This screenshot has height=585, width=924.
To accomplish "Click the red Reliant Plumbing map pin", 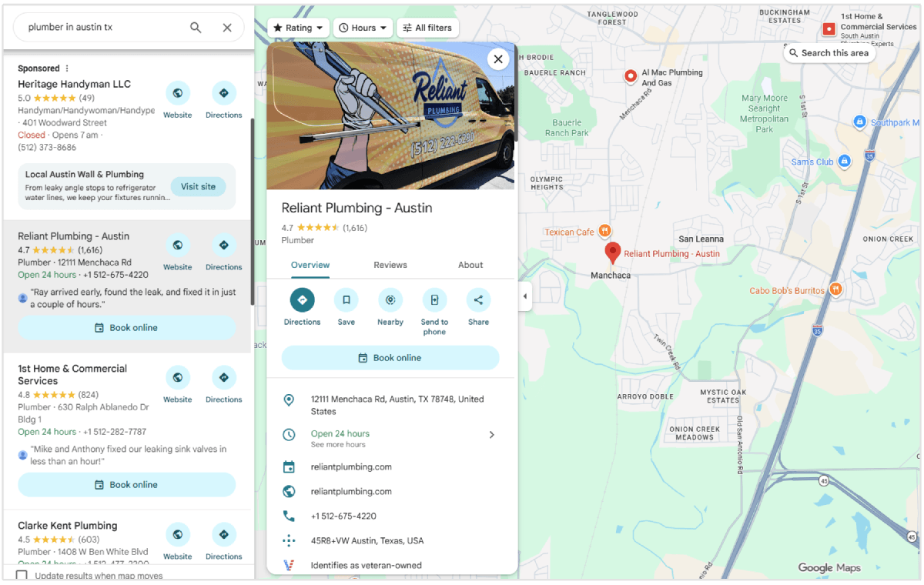I will 613,252.
